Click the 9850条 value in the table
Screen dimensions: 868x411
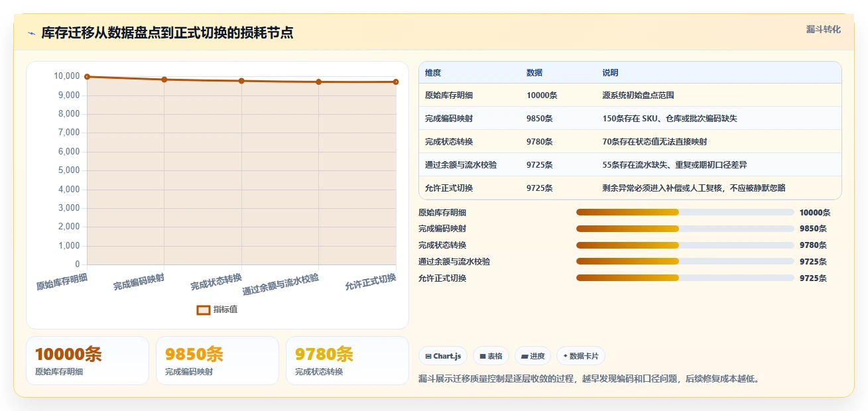coord(540,119)
